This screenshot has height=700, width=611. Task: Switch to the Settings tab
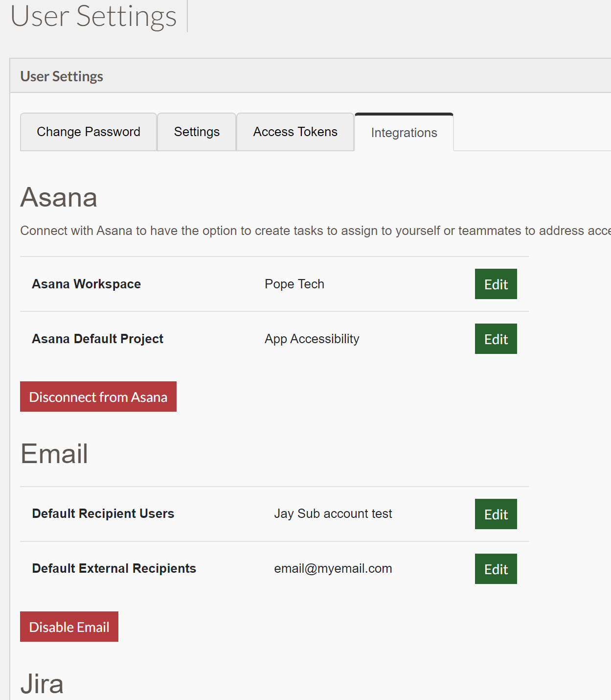[197, 132]
